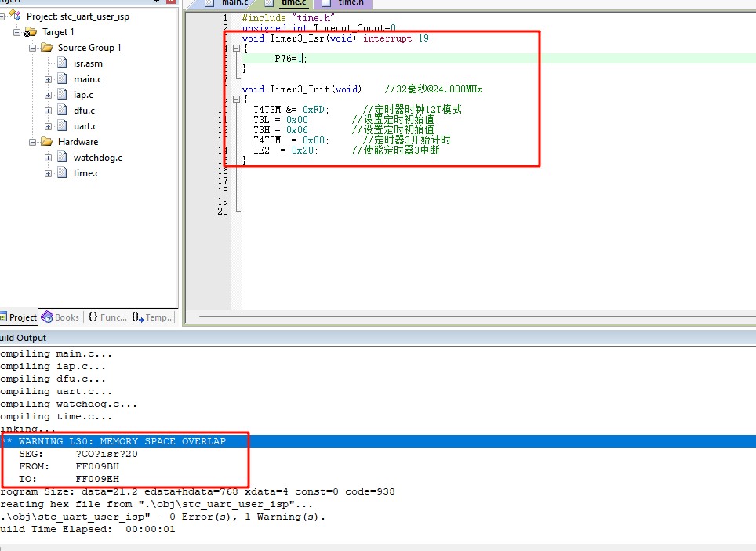Click the watchdog.c file icon
Viewport: 756px width, 551px height.
pos(62,158)
